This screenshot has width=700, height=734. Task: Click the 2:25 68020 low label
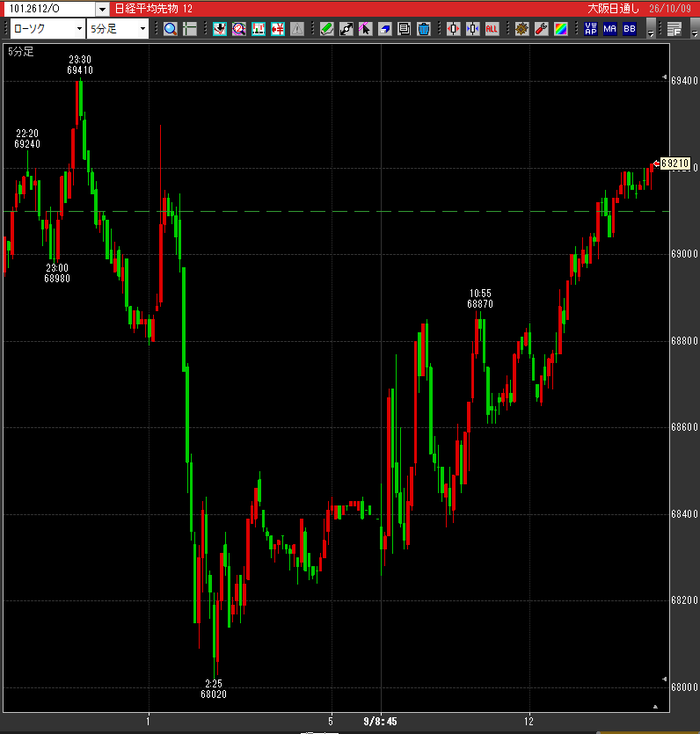pos(214,689)
